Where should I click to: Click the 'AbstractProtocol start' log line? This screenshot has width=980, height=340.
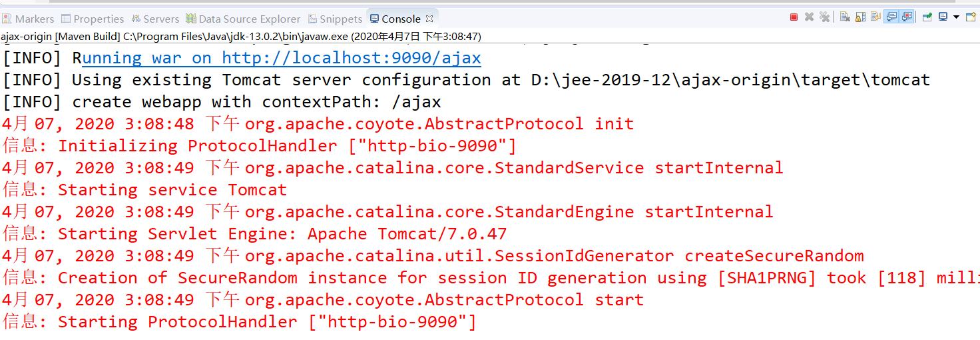[322, 300]
